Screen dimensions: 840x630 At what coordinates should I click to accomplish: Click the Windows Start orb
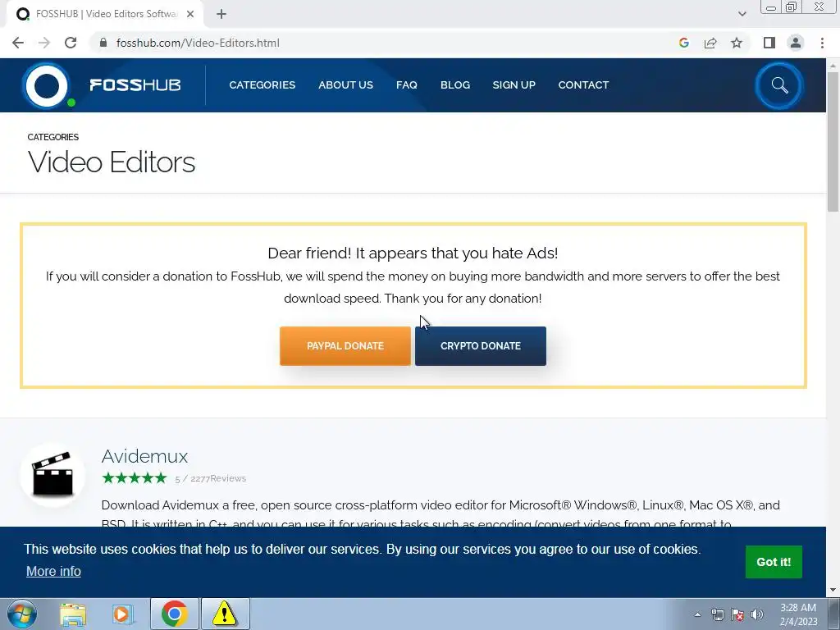[22, 614]
